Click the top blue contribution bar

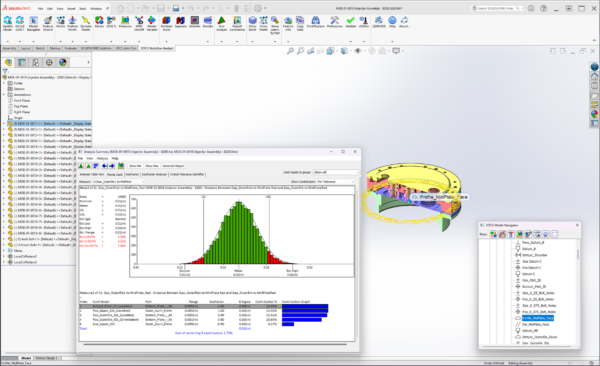click(x=305, y=306)
